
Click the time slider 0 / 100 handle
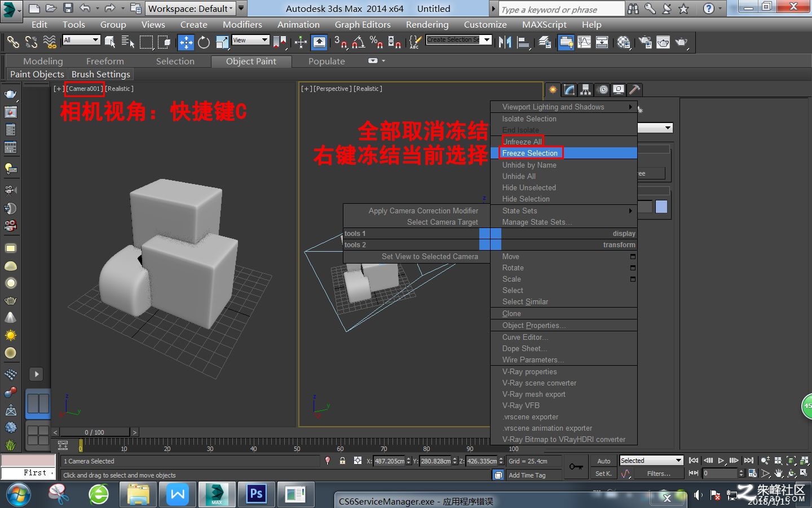[x=95, y=432]
